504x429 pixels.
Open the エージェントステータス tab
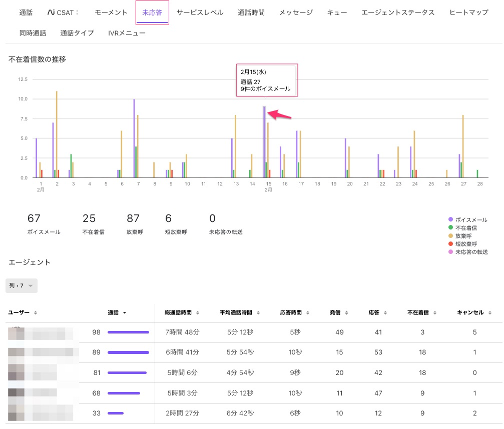point(398,12)
